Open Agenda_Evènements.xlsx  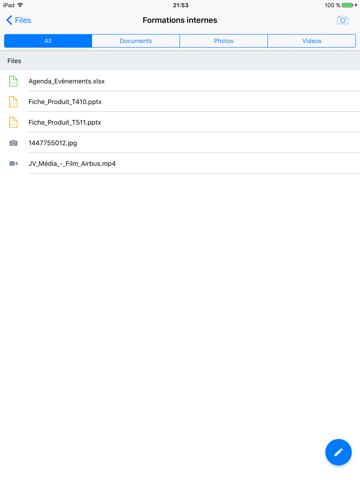click(180, 81)
